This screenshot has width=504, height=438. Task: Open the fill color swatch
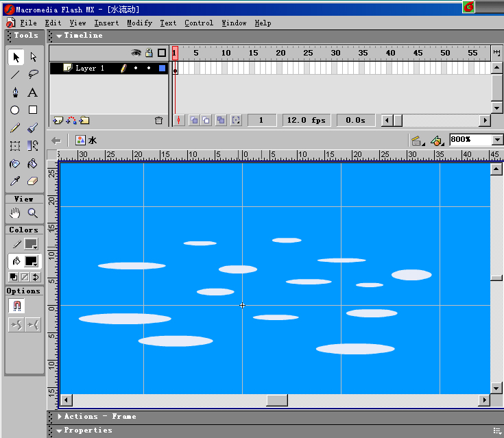click(x=32, y=261)
